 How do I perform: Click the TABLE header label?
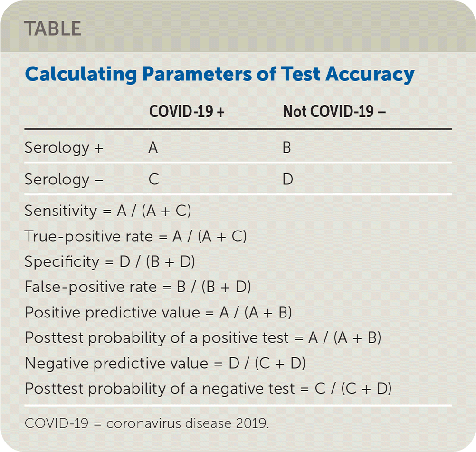pyautogui.click(x=53, y=29)
